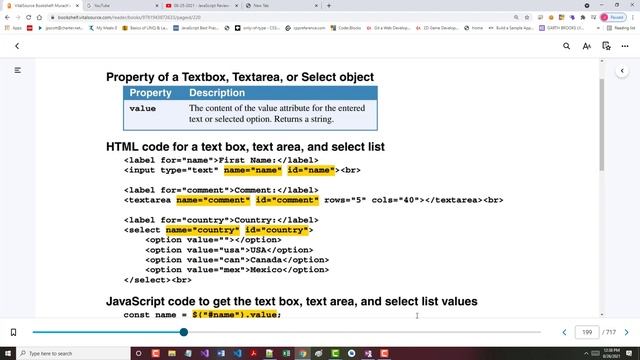Viewport: 640px width, 360px height.
Task: Switch to the New Tab tab
Action: point(282,6)
